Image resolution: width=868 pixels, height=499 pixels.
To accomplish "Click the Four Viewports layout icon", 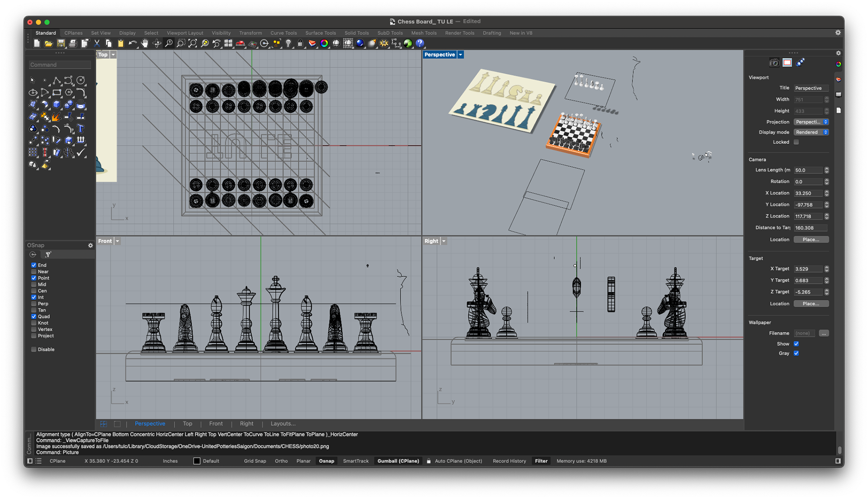I will 228,43.
